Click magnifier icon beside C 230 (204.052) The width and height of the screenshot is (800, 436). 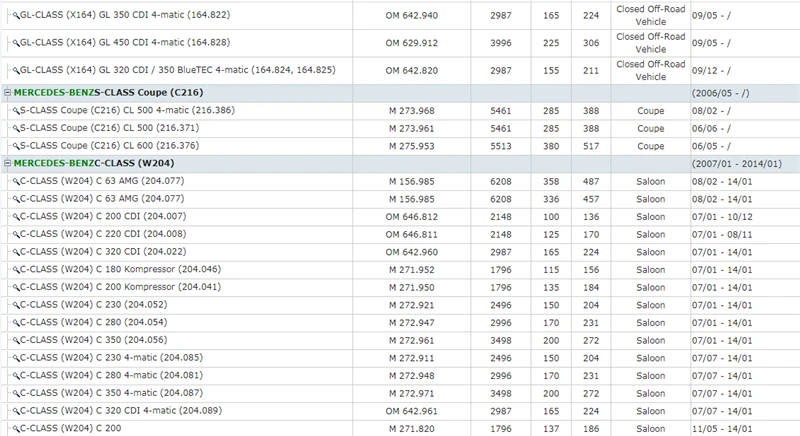click(x=16, y=305)
